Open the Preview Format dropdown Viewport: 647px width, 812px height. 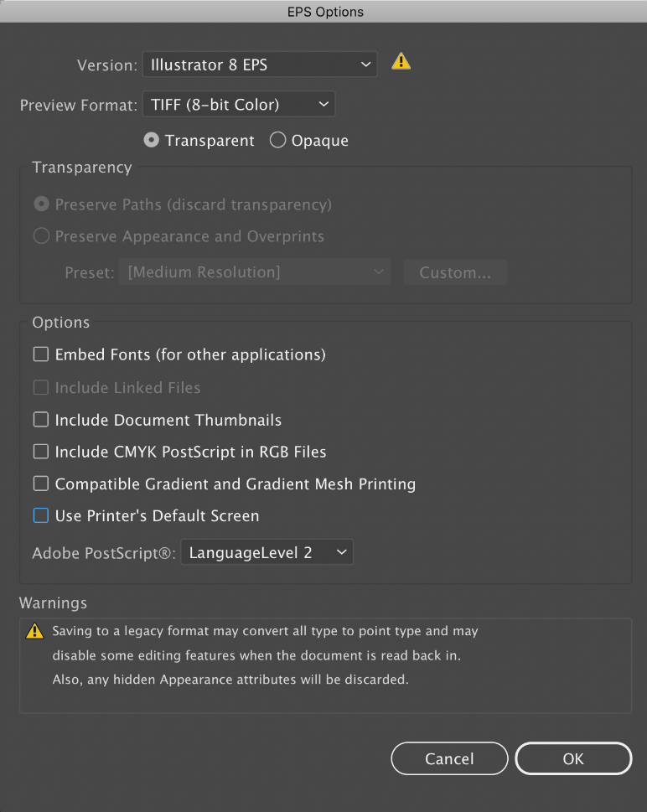pos(239,105)
